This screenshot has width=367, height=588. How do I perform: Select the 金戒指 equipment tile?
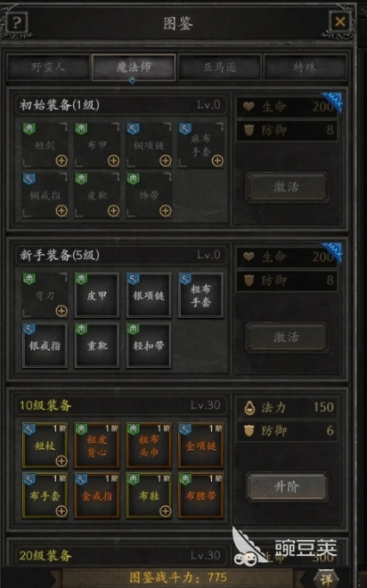coord(97,495)
